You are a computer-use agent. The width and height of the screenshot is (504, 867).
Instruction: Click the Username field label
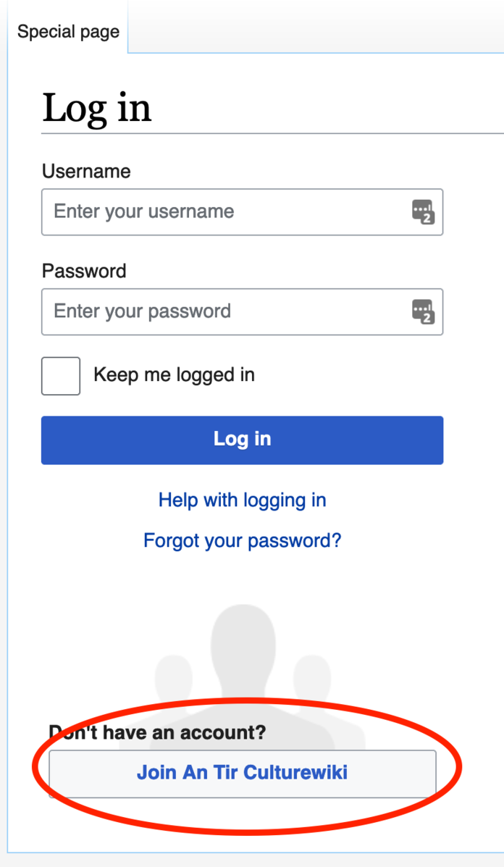(x=86, y=171)
